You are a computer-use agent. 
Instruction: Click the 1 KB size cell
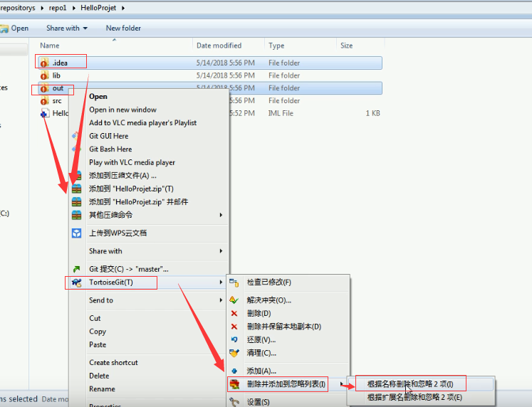[372, 113]
